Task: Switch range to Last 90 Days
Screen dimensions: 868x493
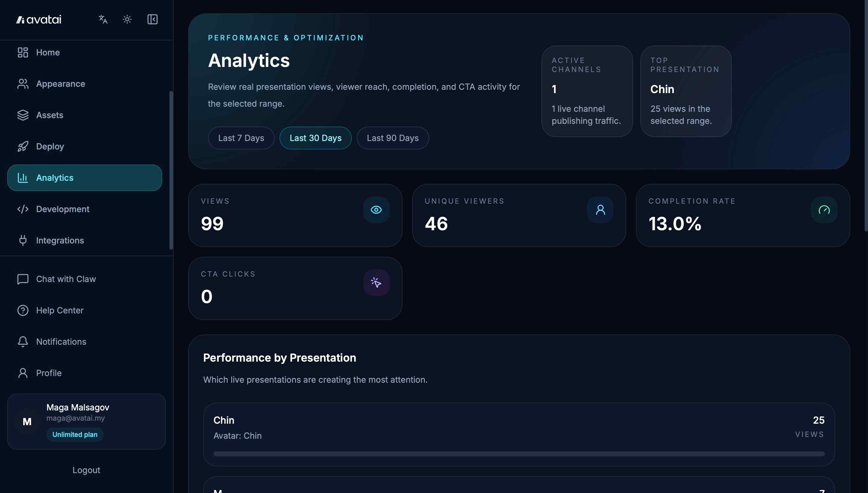Action: 393,138
